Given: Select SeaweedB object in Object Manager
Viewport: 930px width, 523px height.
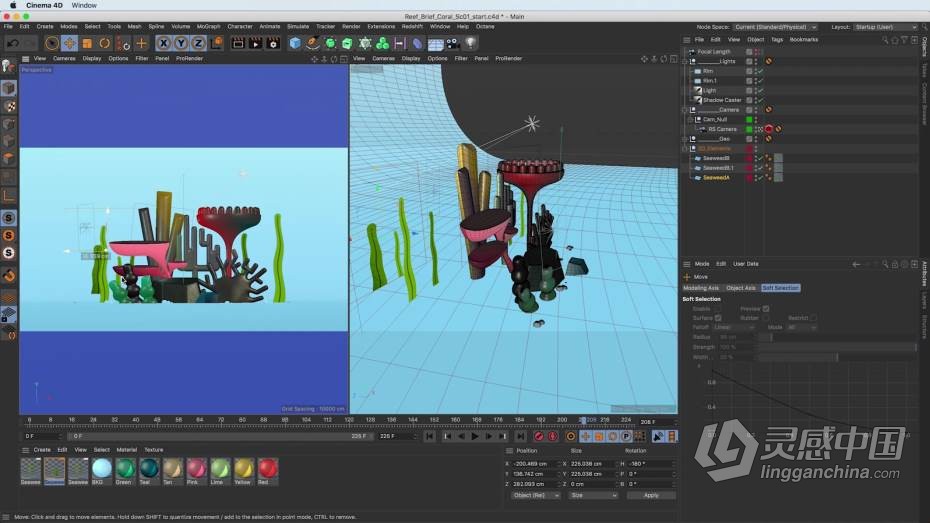Looking at the screenshot, I should 716,158.
